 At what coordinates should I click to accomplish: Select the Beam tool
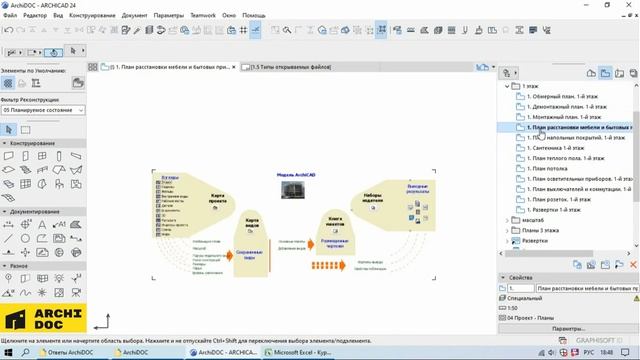click(x=76, y=156)
